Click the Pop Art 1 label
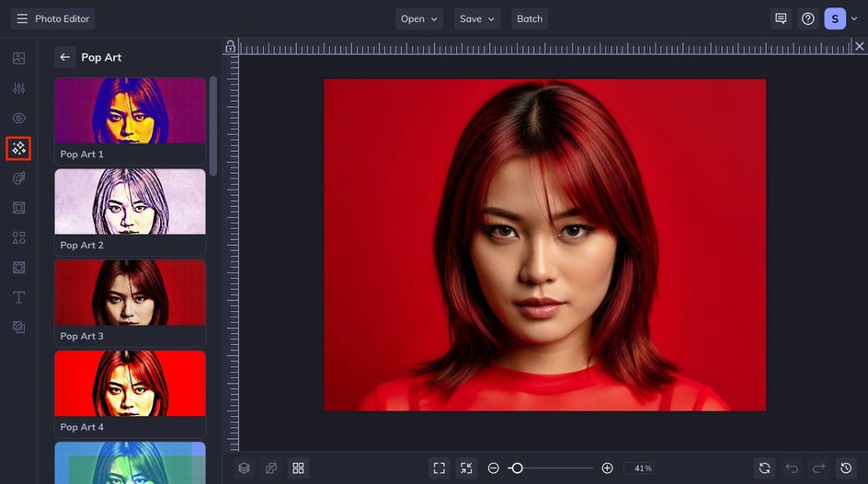 click(x=82, y=154)
